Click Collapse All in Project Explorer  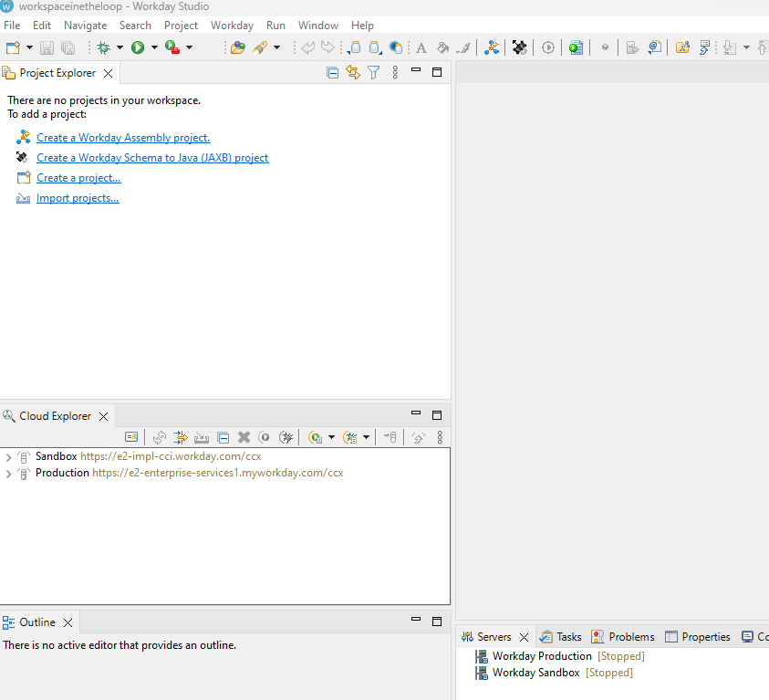point(332,72)
